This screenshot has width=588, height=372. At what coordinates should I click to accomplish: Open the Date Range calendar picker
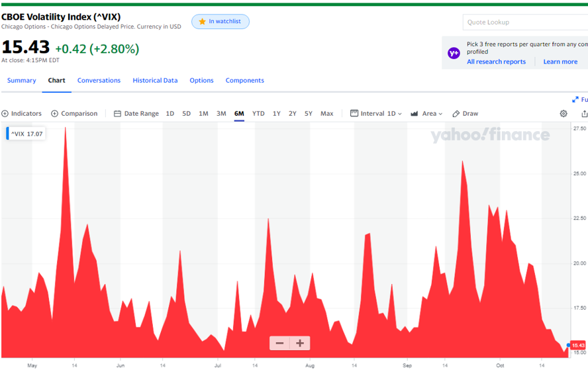(136, 114)
